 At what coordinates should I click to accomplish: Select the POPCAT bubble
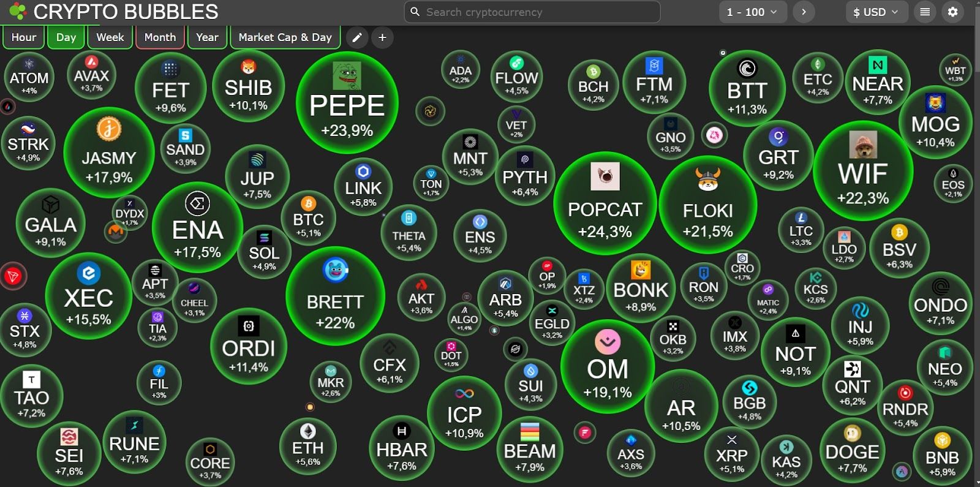click(x=605, y=203)
